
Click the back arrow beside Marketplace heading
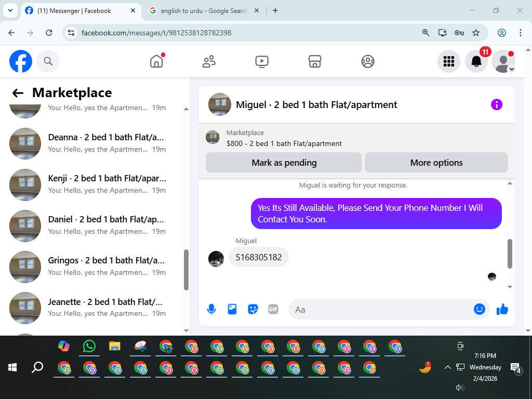(18, 93)
